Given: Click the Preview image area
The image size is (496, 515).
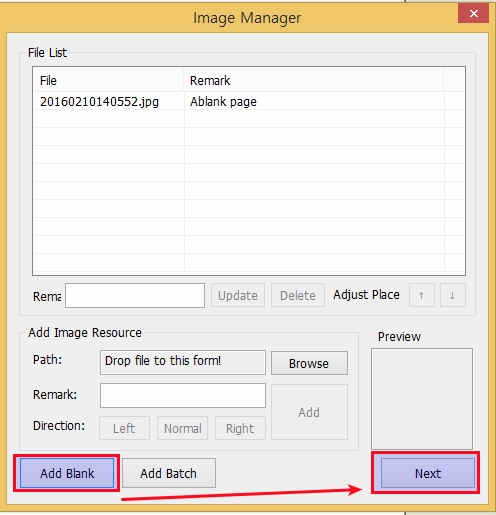Looking at the screenshot, I should coord(422,399).
